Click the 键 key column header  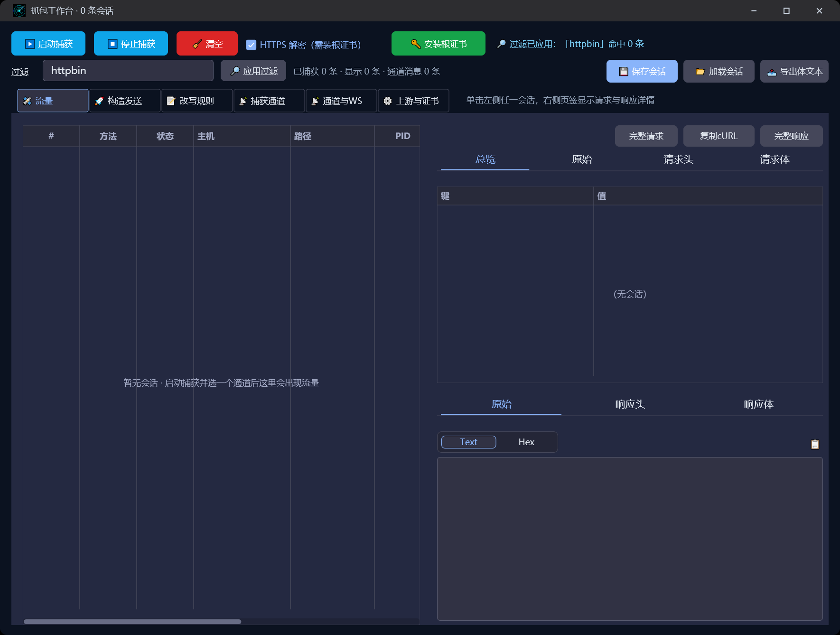click(515, 196)
